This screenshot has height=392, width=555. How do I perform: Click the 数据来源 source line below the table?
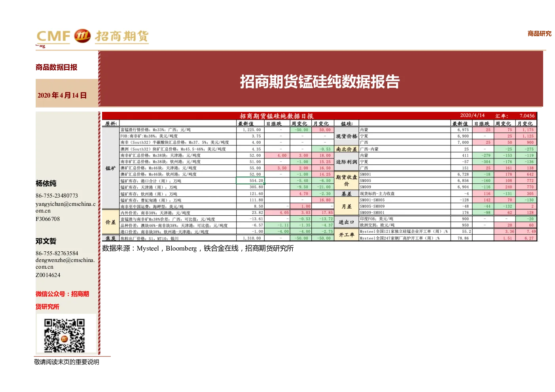198,248
